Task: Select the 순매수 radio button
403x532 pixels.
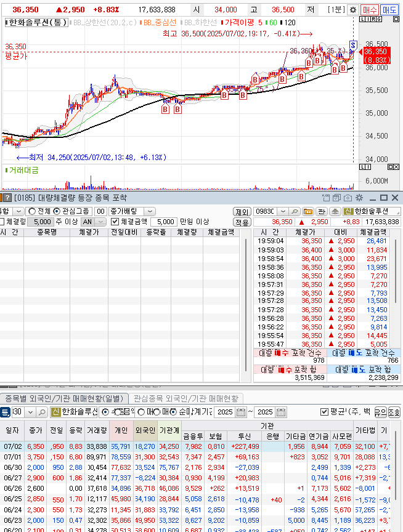Action: click(x=173, y=412)
